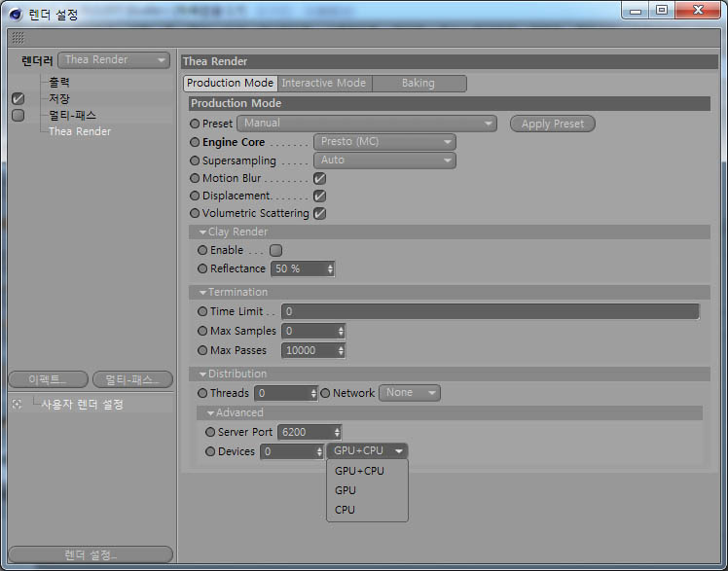Select Thea Render in the settings tree

tap(80, 131)
